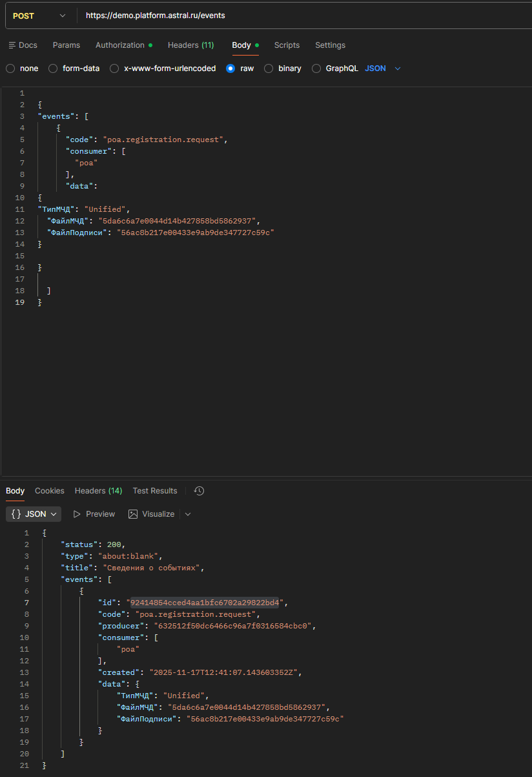This screenshot has width=532, height=777.
Task: Click the Visualize image icon
Action: pos(133,514)
